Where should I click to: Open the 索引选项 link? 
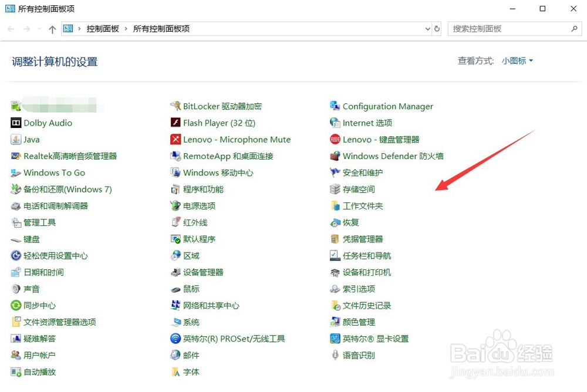(359, 289)
